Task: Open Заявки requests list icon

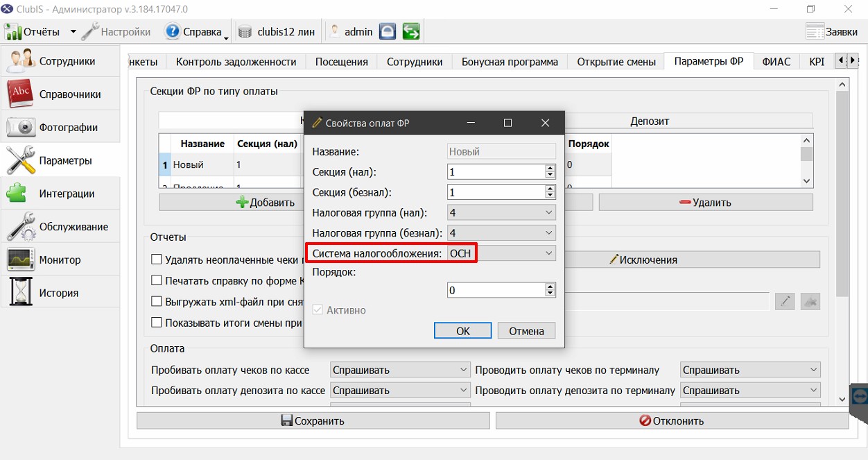Action: 815,31
